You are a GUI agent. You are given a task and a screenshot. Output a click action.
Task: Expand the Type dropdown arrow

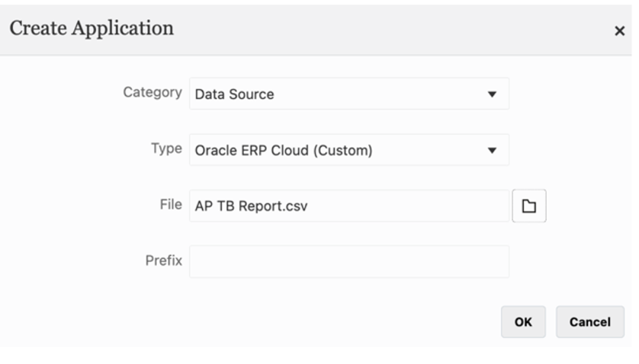pos(492,150)
